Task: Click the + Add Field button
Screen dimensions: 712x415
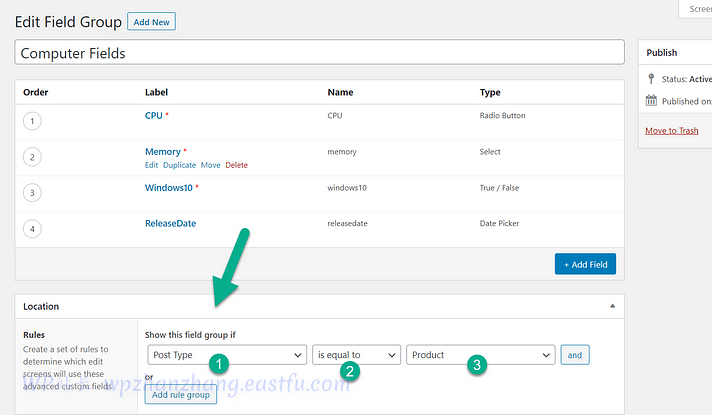Action: 585,264
